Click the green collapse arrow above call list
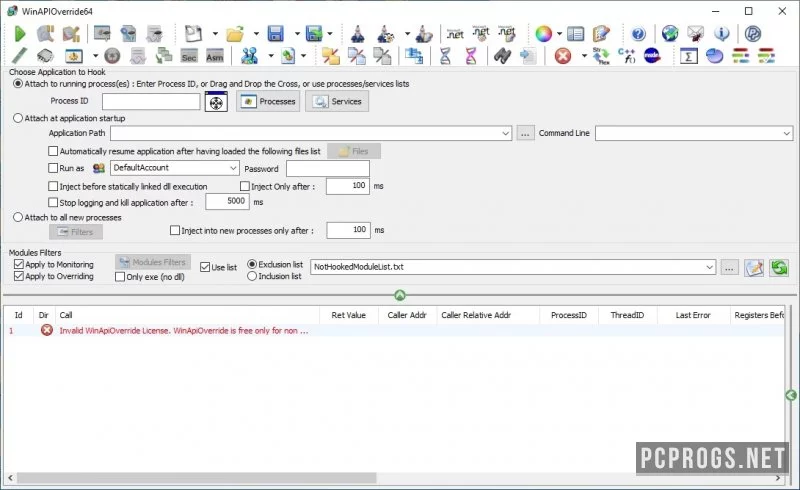This screenshot has height=490, width=800. (x=400, y=295)
